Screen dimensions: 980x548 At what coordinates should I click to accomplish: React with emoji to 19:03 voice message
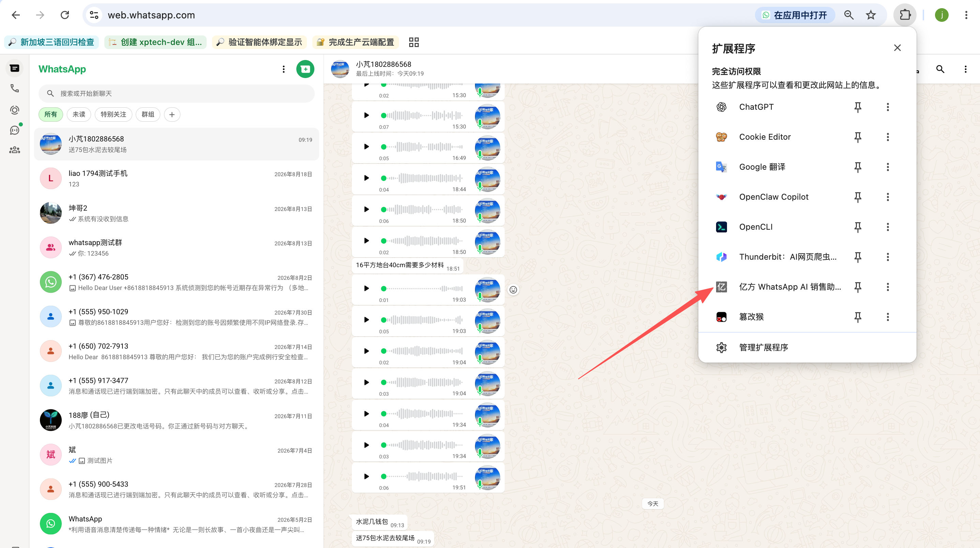click(x=513, y=290)
